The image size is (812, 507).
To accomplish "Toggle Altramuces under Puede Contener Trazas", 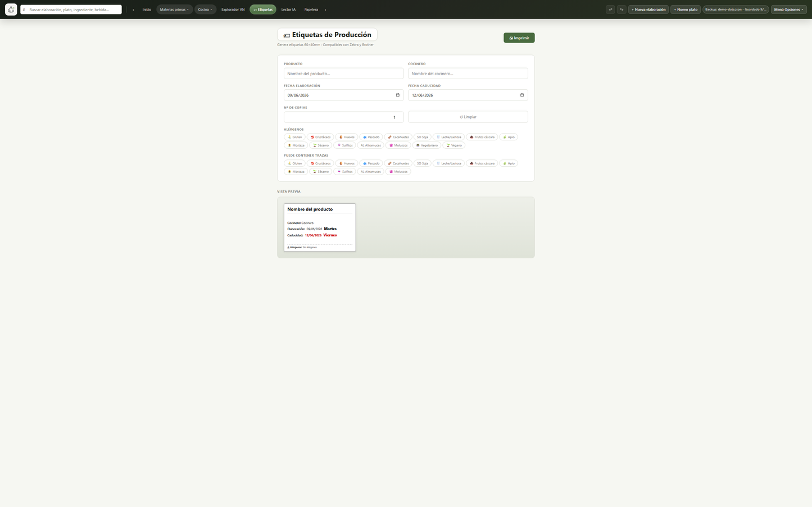I will tap(370, 172).
